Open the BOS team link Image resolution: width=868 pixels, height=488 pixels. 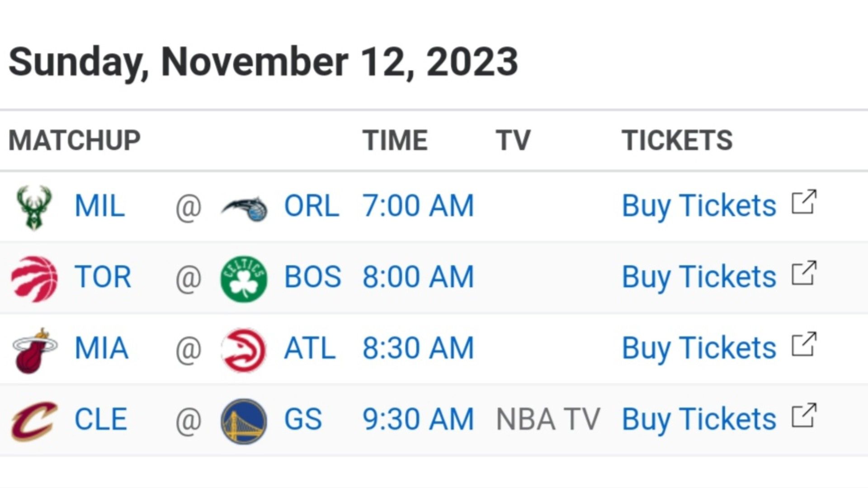312,277
